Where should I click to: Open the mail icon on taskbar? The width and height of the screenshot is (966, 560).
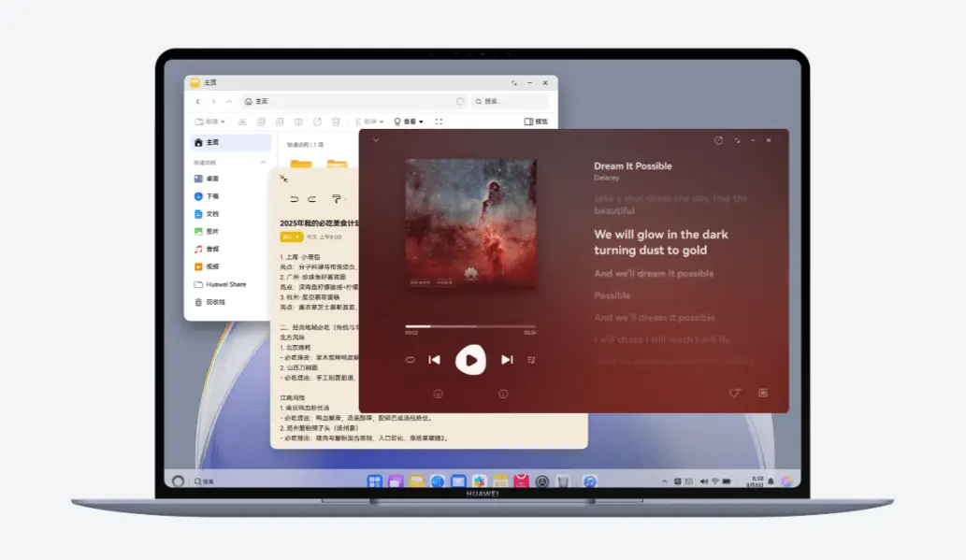[458, 481]
